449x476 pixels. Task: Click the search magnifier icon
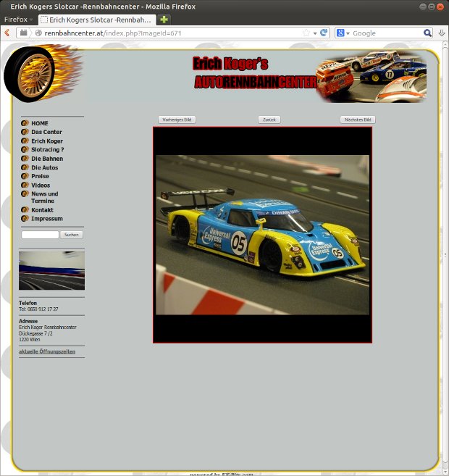click(x=427, y=33)
